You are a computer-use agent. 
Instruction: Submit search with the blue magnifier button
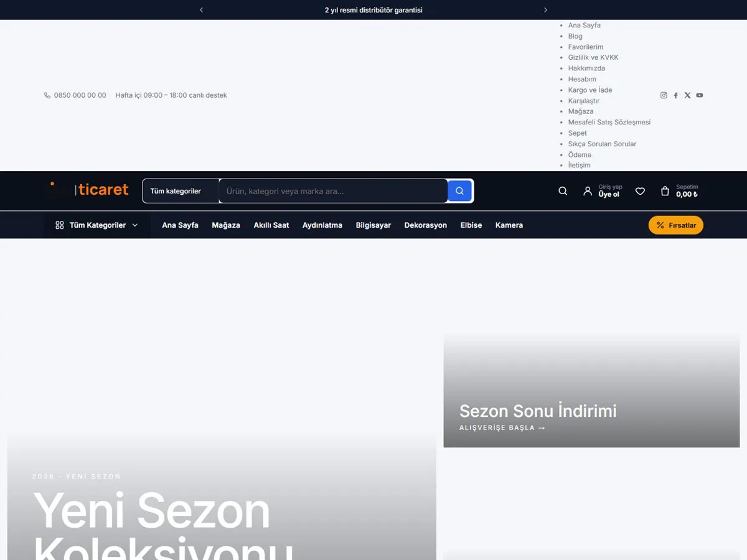coord(459,191)
